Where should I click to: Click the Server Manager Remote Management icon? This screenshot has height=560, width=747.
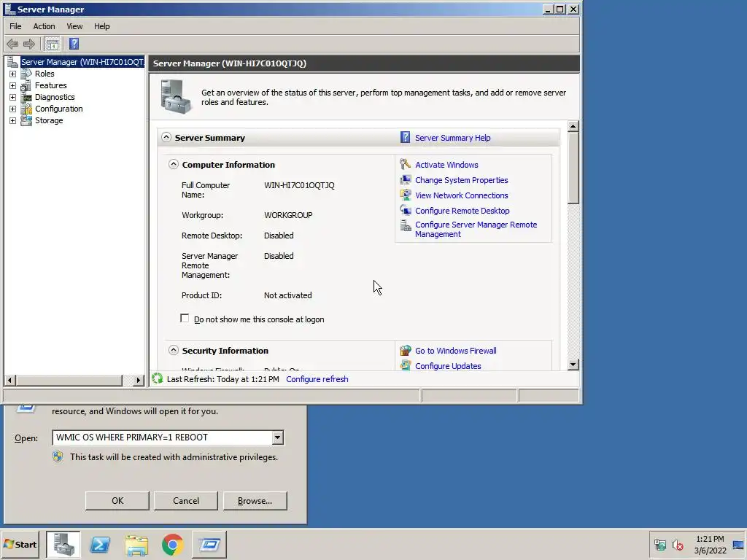pyautogui.click(x=406, y=225)
